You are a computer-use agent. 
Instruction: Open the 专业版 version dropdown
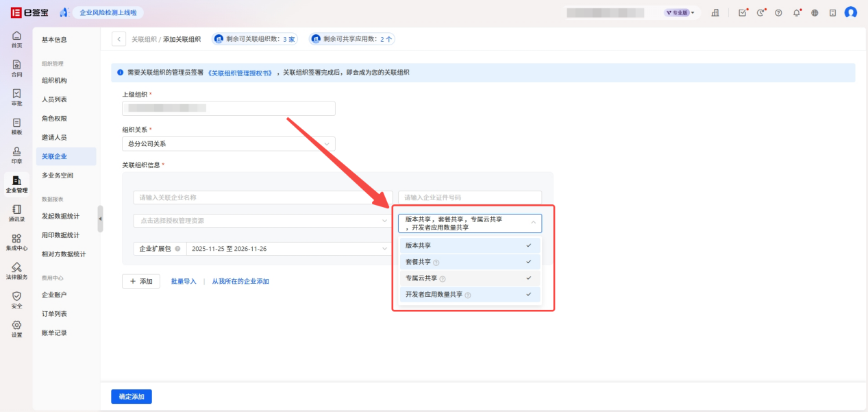pos(679,12)
